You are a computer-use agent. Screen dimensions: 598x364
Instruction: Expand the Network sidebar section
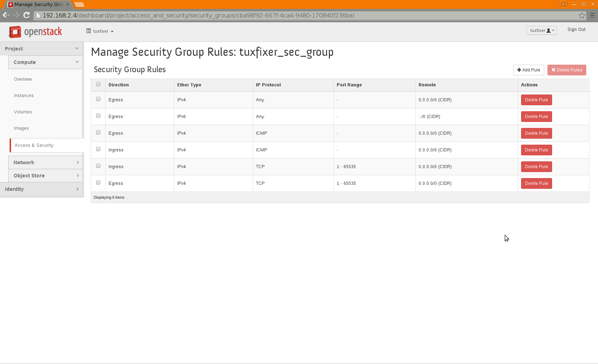point(45,162)
